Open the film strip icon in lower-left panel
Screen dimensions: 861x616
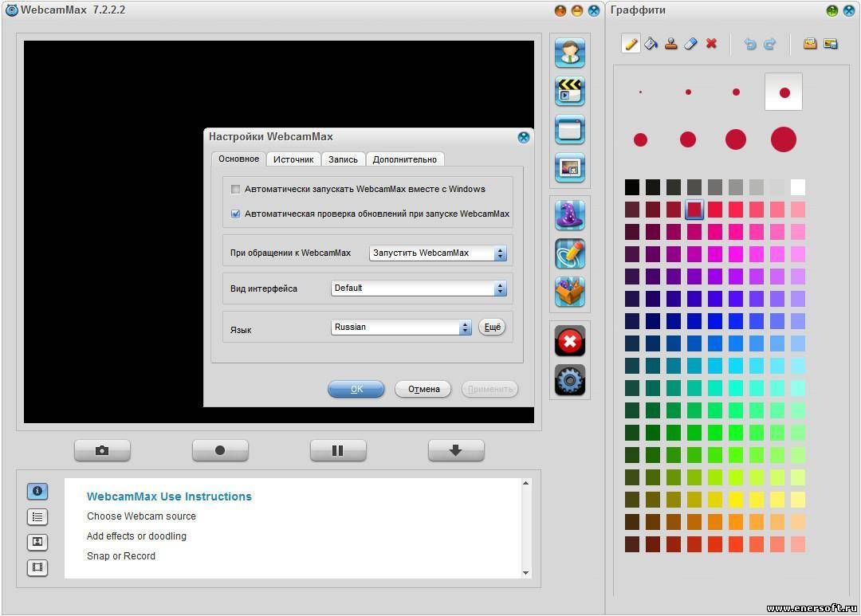[37, 567]
